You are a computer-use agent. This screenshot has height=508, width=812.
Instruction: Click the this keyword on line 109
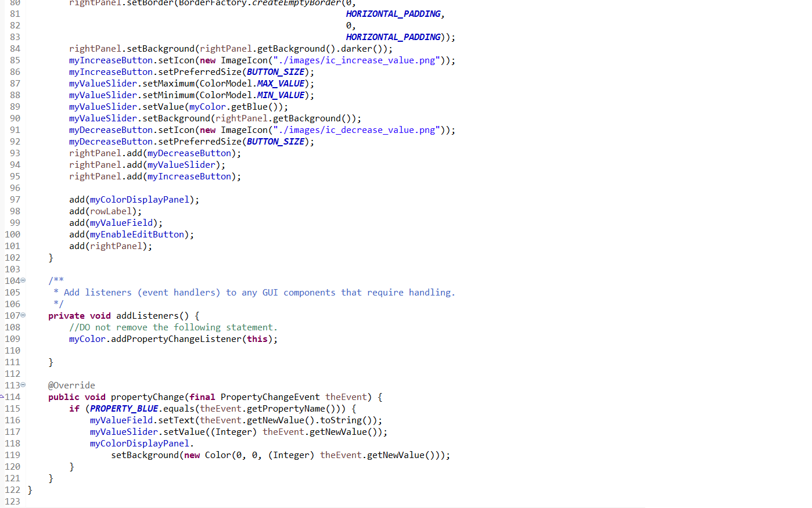[x=257, y=339]
